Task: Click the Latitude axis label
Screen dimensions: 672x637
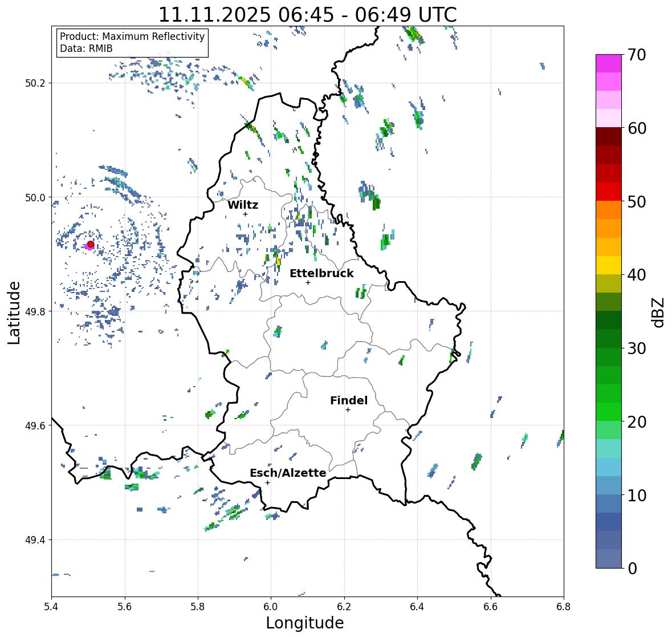Action: pos(14,313)
